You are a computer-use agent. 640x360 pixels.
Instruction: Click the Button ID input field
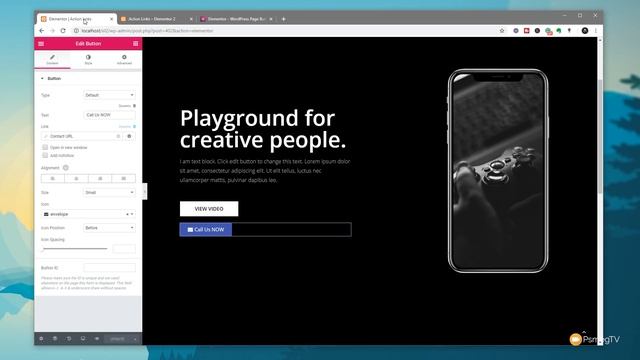(x=109, y=268)
